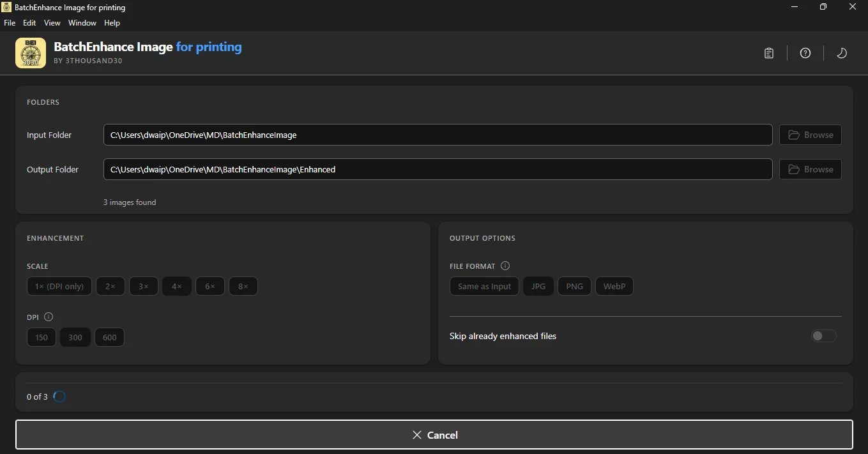Choose Same as Input file format

pyautogui.click(x=485, y=286)
